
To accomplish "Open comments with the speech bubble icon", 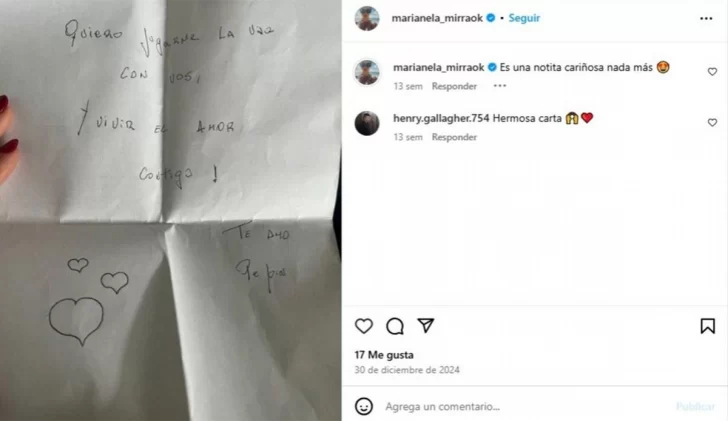I will (x=395, y=326).
